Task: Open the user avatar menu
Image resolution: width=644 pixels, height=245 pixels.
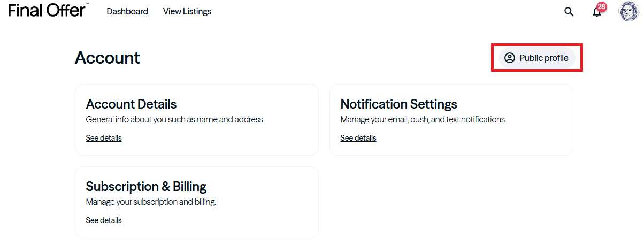Action: [x=628, y=11]
